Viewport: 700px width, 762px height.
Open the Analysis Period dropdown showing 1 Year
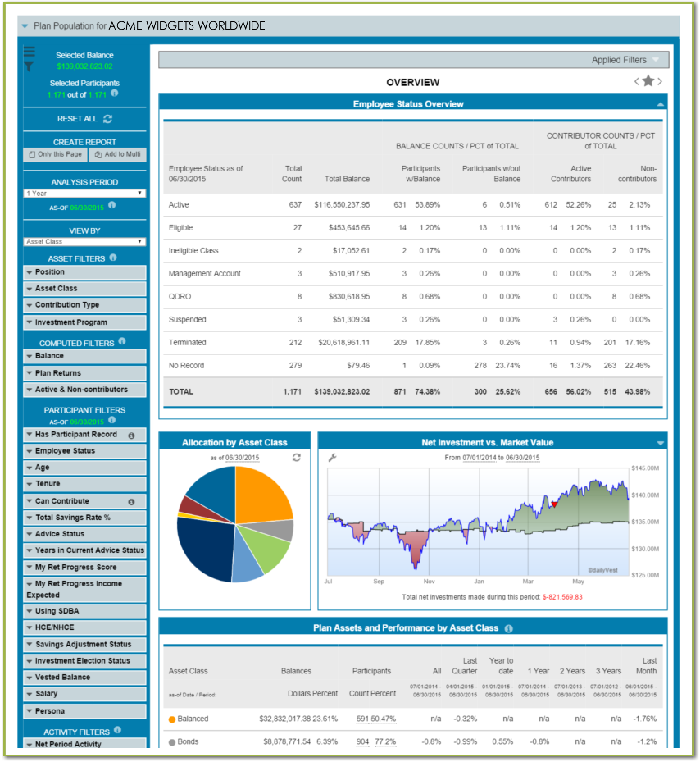(x=84, y=193)
